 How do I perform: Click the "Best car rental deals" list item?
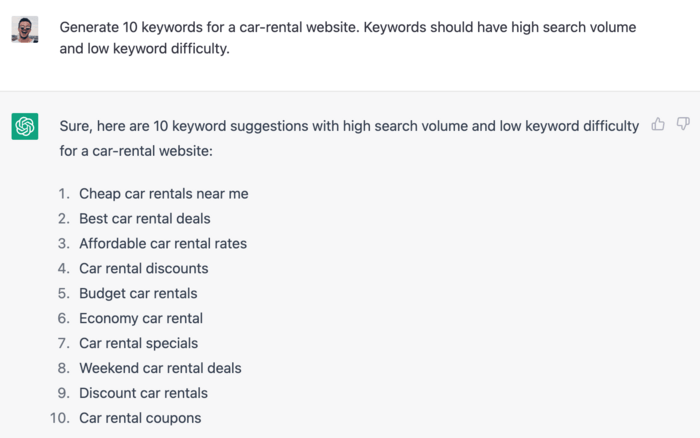145,218
